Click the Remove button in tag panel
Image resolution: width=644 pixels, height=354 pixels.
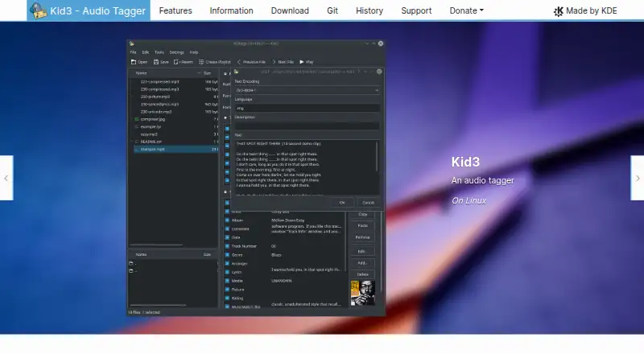click(363, 237)
